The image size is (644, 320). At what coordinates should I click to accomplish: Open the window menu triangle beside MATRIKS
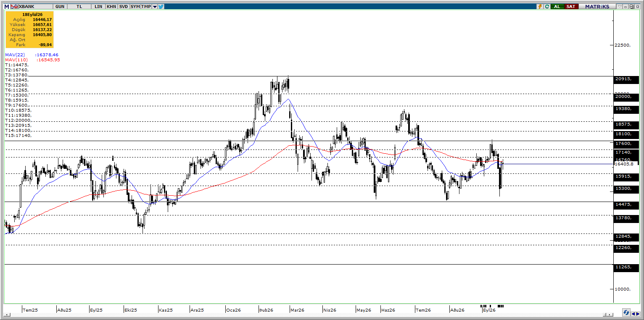click(620, 7)
